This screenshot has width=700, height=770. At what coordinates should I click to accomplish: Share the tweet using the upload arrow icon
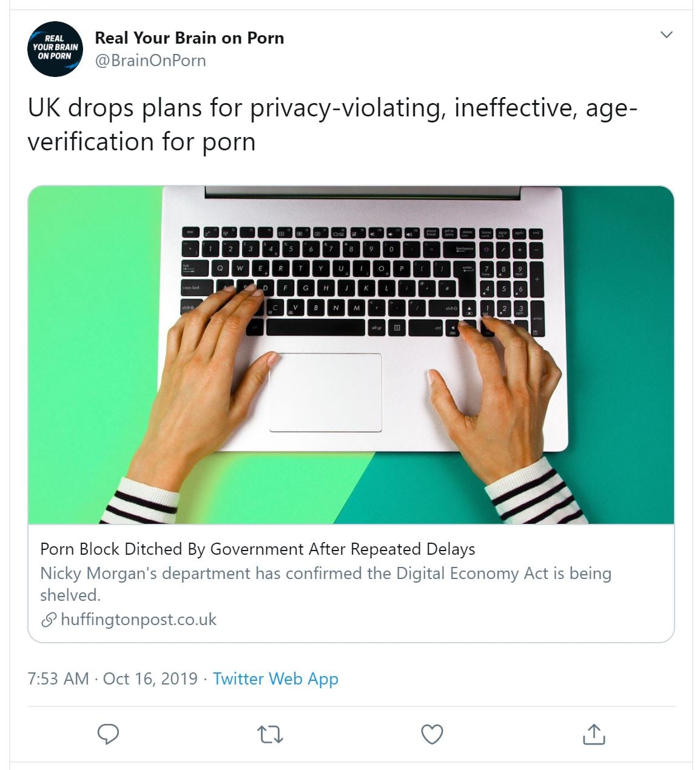594,734
